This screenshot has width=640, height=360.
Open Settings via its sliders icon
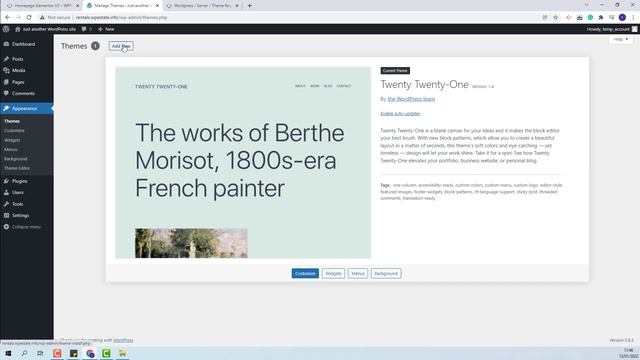[x=6, y=215]
